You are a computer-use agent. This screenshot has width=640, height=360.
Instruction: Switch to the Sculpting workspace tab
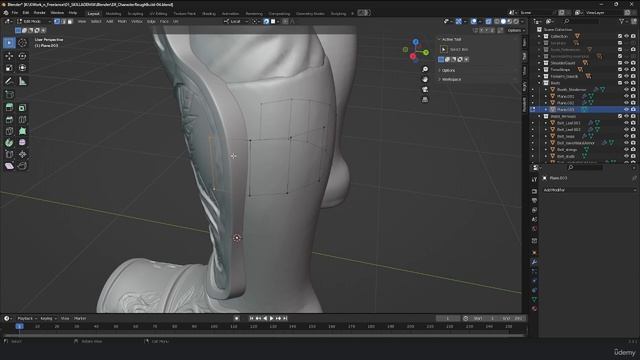click(x=136, y=13)
